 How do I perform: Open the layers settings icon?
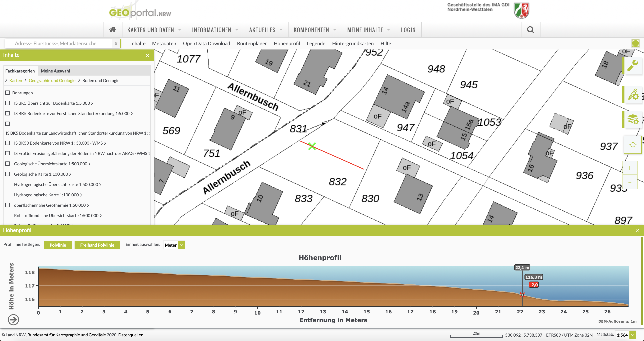point(633,119)
